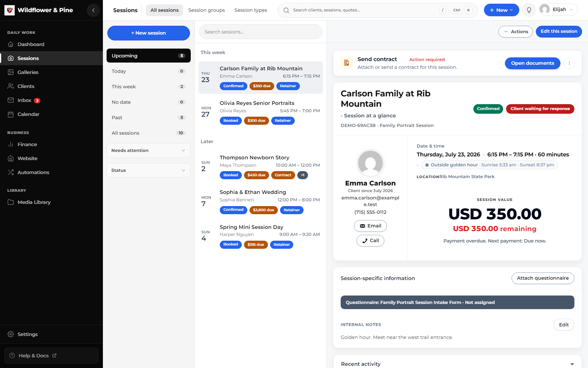
Task: Click the $3,800 due tag
Action: coord(263,210)
